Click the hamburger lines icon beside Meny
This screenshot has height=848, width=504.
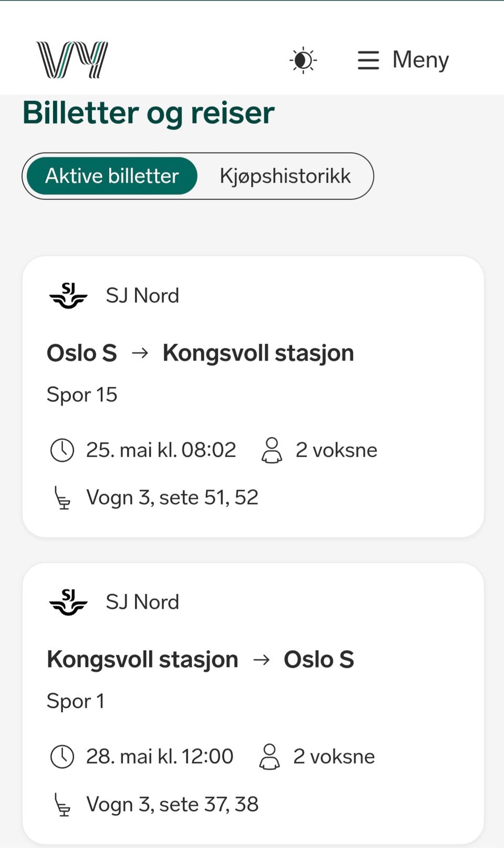pyautogui.click(x=368, y=60)
